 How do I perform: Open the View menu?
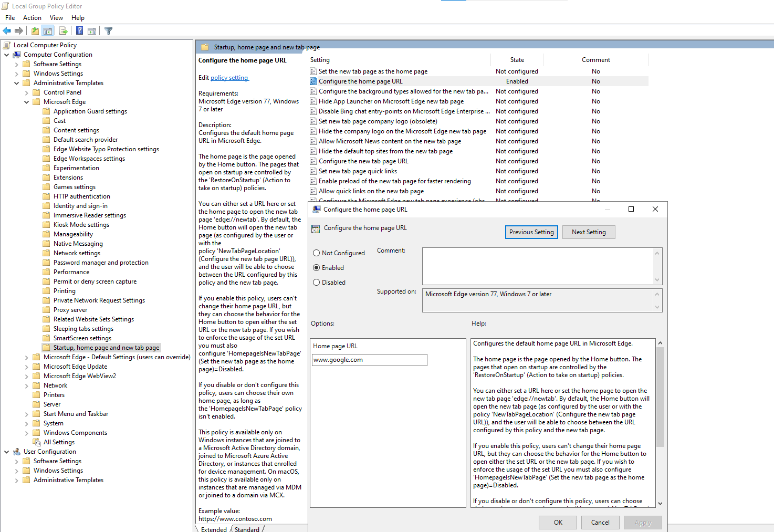pos(56,18)
